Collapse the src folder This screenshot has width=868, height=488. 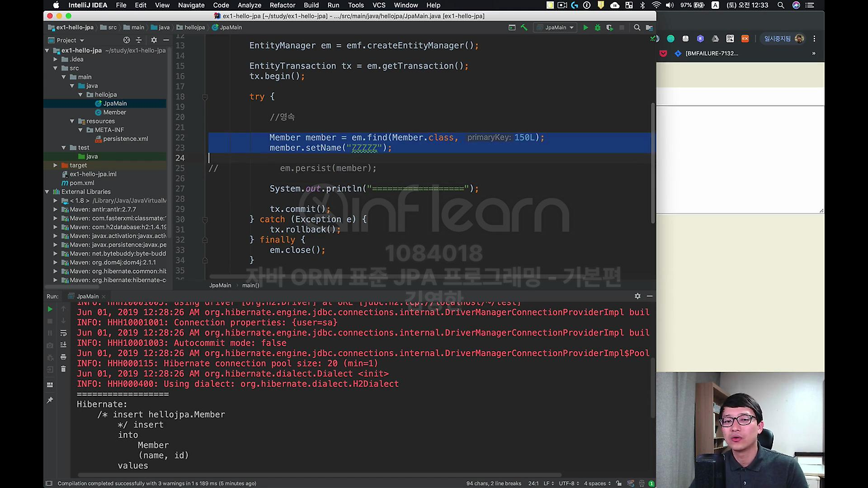pos(56,68)
